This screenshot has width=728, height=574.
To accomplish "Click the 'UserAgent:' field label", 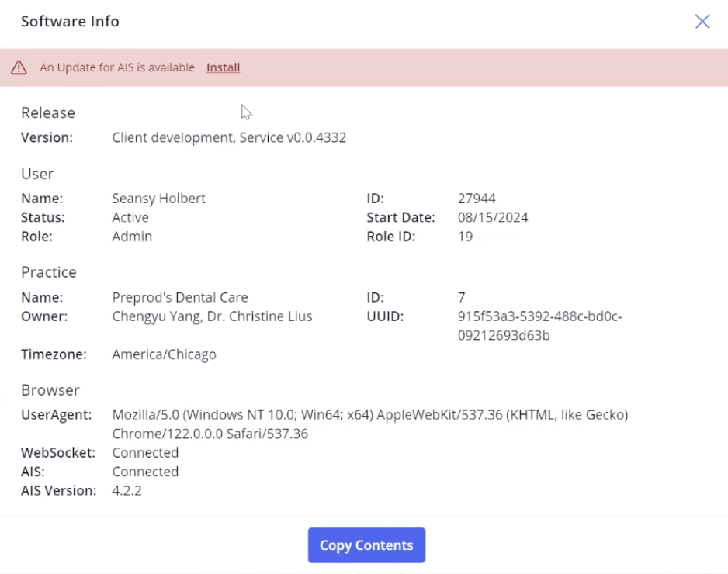I will pyautogui.click(x=56, y=415).
